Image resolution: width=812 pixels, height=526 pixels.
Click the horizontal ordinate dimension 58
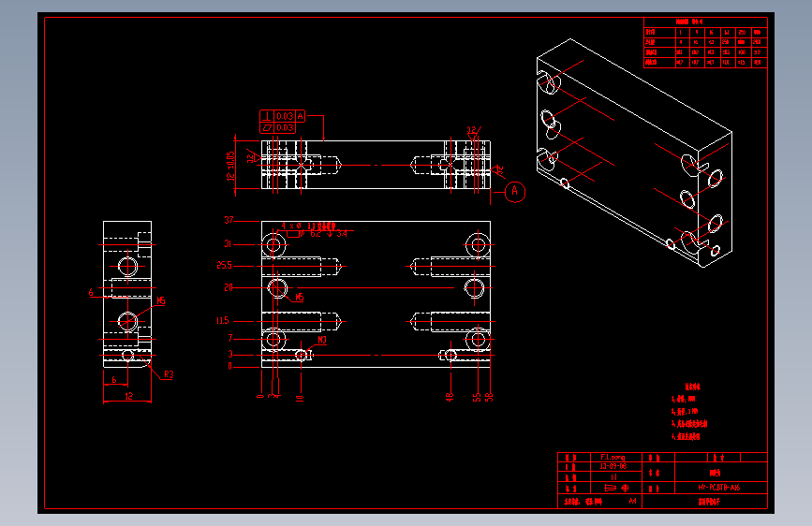point(489,397)
